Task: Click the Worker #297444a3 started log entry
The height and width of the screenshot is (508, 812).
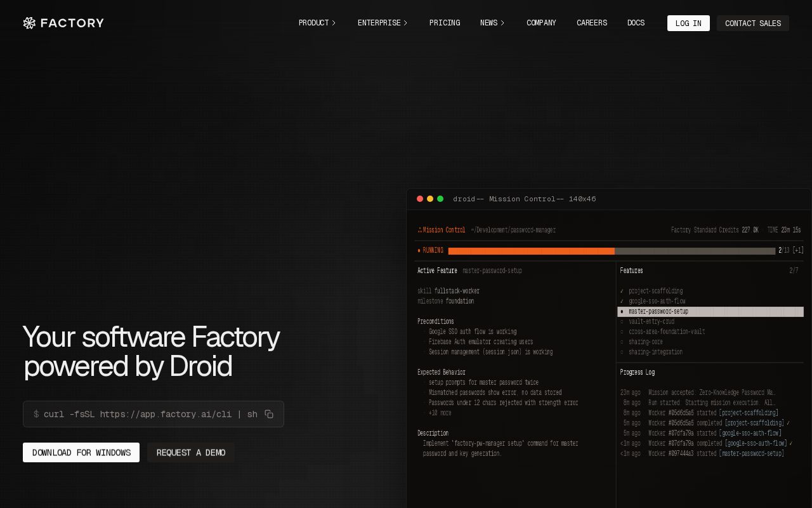Action: coord(702,453)
